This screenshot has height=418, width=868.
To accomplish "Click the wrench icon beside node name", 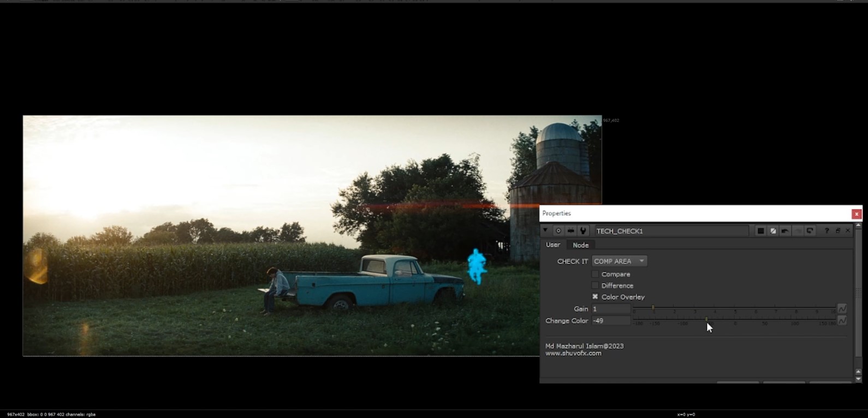I will [x=583, y=231].
